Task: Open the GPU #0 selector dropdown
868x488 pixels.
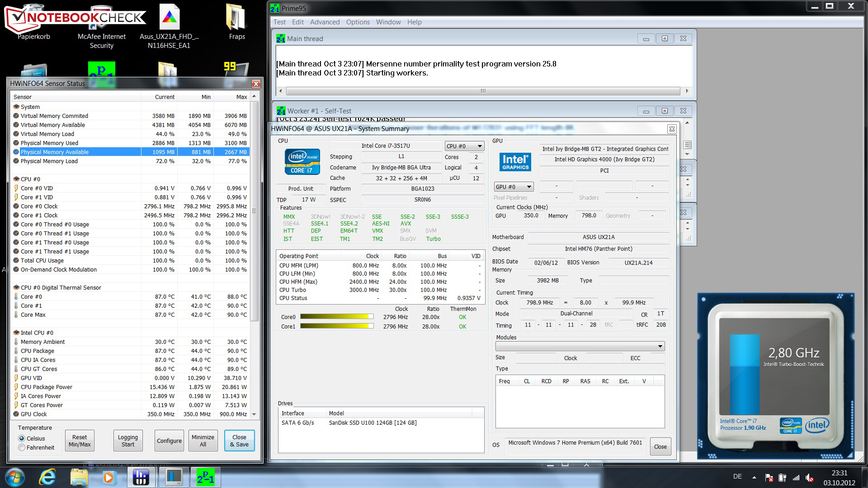Action: coord(514,187)
